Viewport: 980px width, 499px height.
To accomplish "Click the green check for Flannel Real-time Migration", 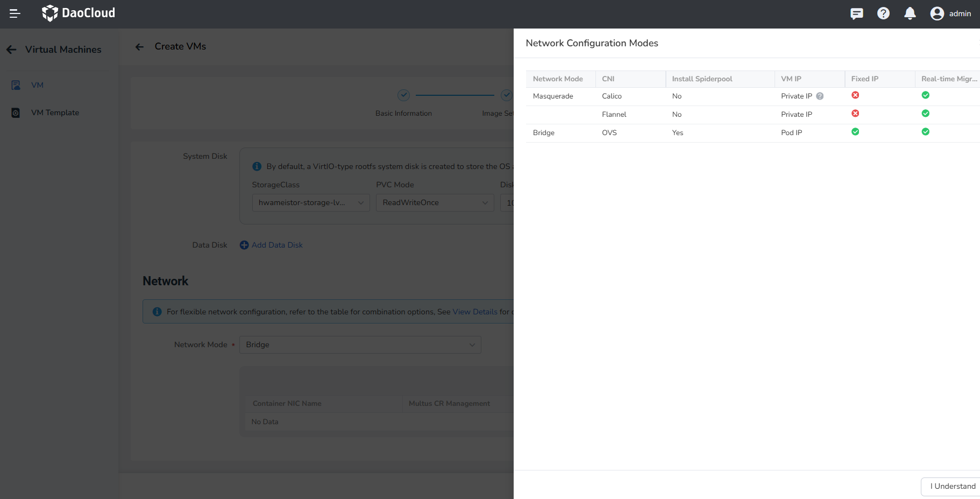I will (925, 114).
